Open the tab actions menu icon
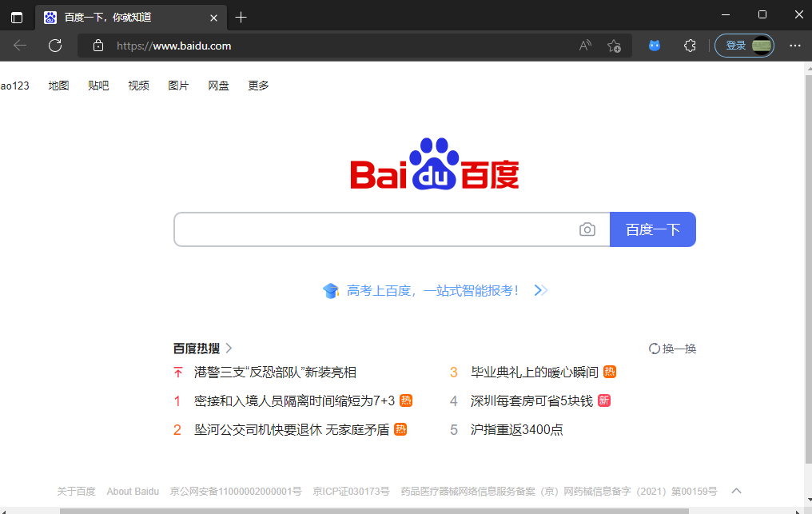 [x=17, y=18]
